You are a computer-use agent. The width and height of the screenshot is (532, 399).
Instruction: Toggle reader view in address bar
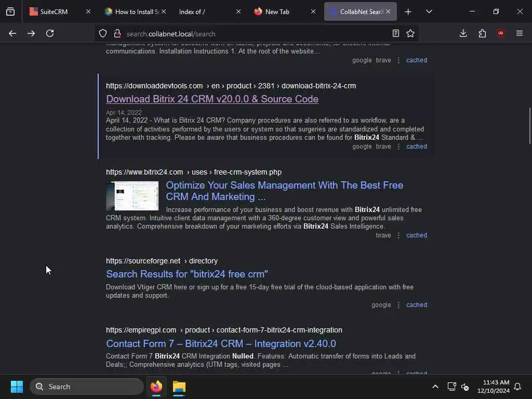click(395, 33)
